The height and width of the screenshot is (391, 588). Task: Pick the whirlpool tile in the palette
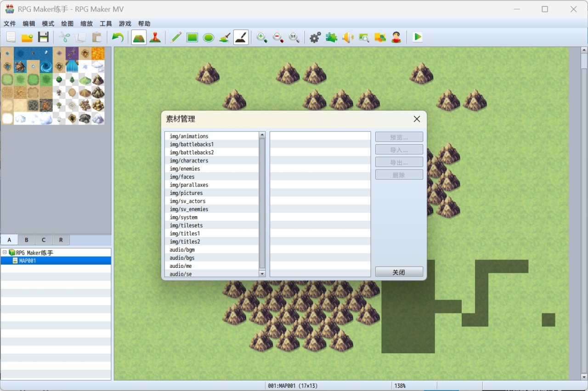46,66
